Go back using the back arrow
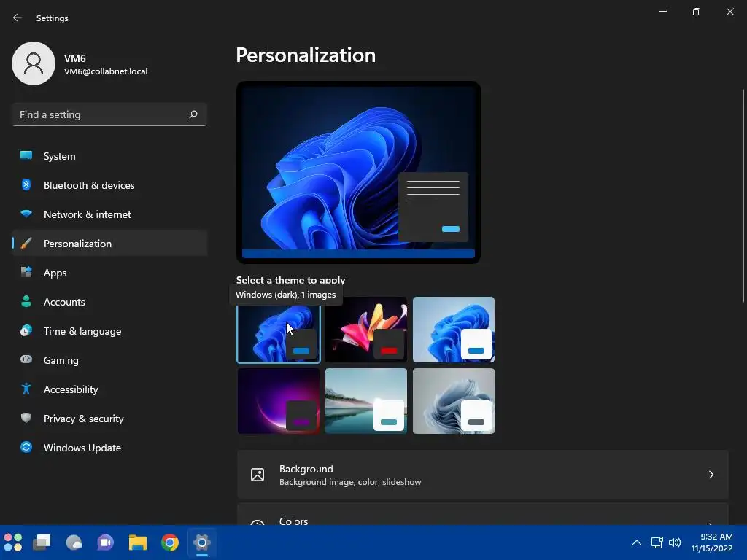747x560 pixels. click(x=18, y=17)
